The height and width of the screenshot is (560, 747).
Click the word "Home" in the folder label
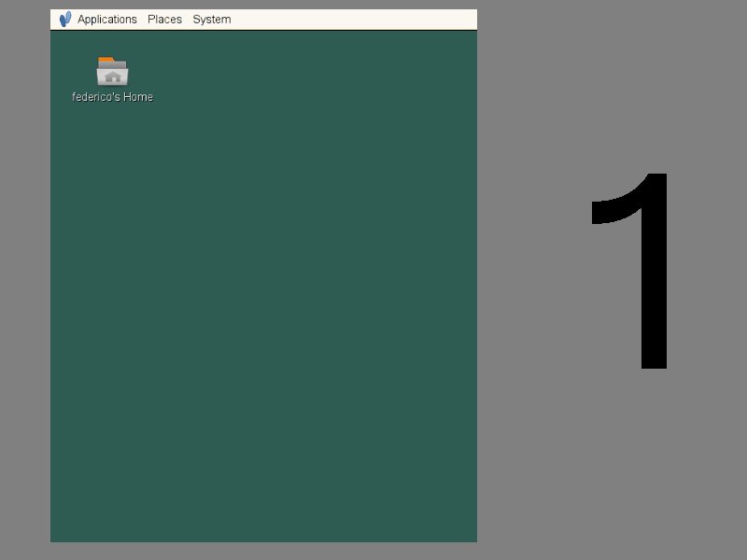[138, 97]
